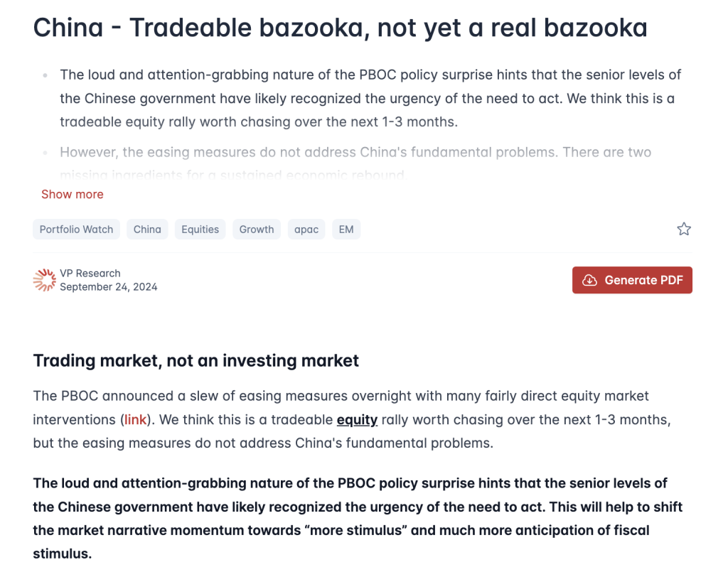Click the first summary bullet about the PBOC surprise
Image resolution: width=728 pixels, height=577 pixels.
click(x=370, y=98)
